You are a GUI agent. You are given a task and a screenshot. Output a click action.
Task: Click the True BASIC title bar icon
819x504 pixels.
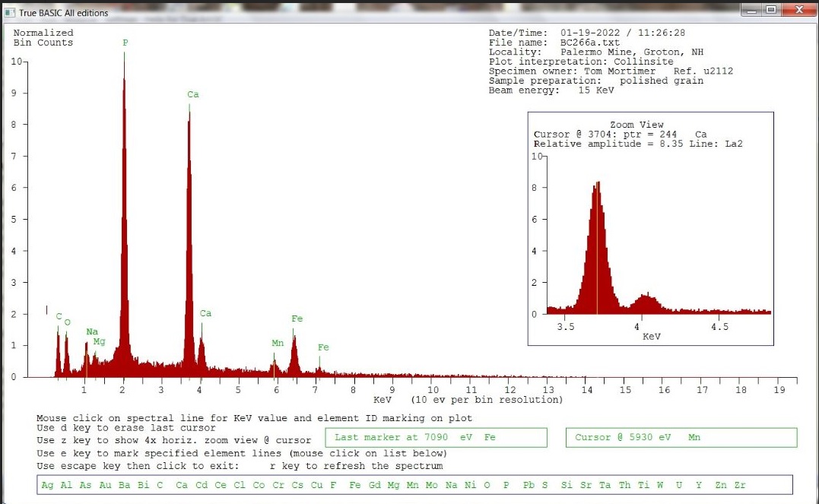[x=10, y=12]
